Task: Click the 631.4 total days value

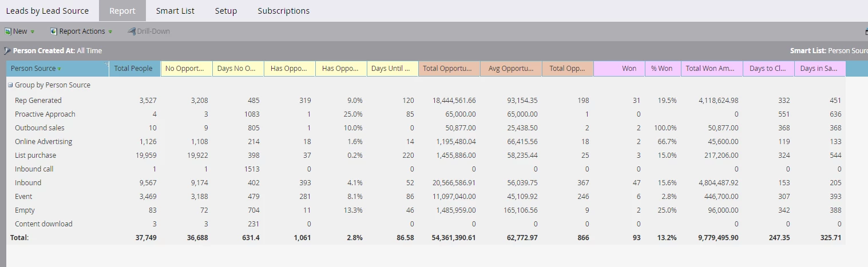Action: (250, 238)
